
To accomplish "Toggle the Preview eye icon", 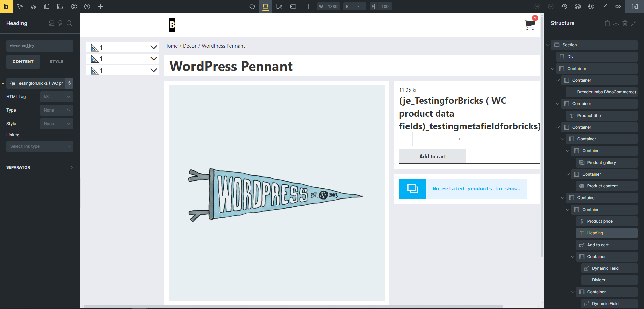I will 618,6.
